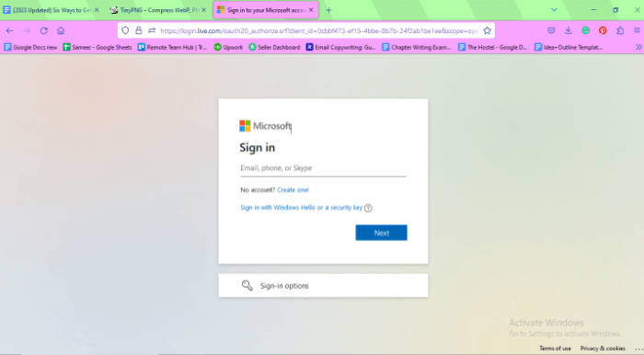Close the TinyPNG tab

tap(203, 10)
